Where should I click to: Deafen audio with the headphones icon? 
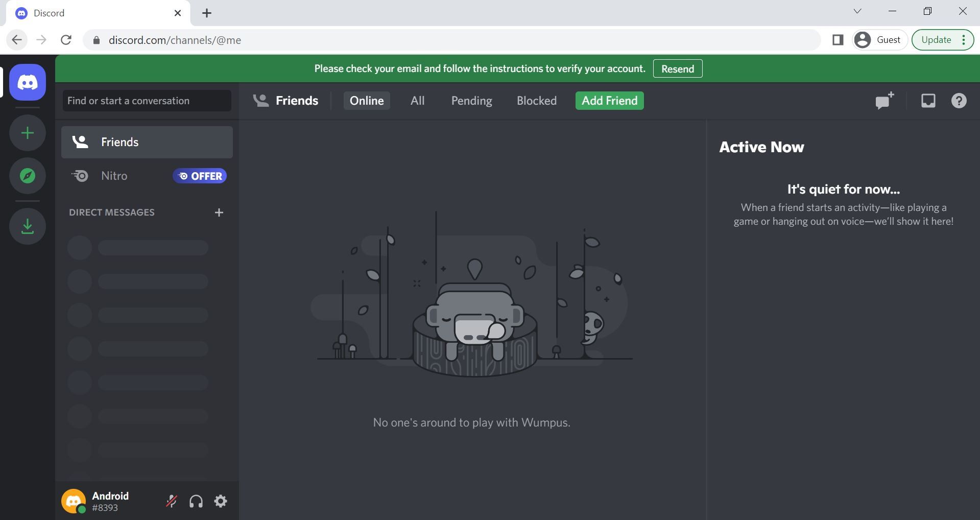pos(196,501)
